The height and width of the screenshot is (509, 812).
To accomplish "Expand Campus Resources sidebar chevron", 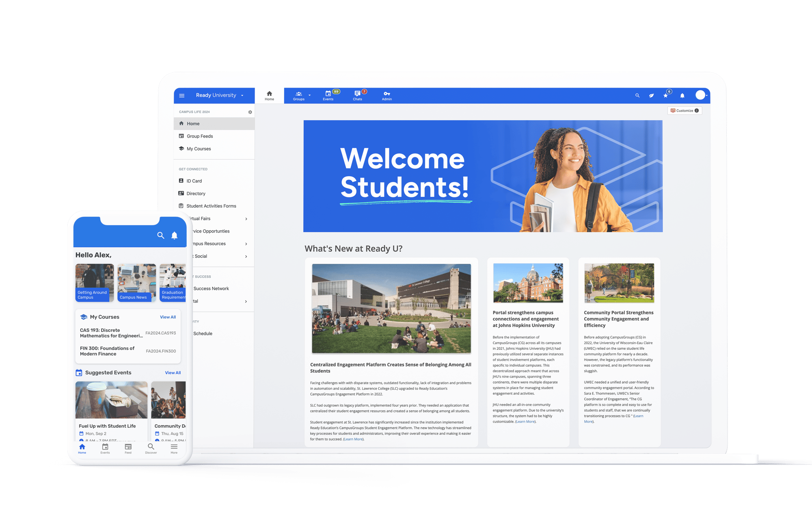I will [x=246, y=244].
